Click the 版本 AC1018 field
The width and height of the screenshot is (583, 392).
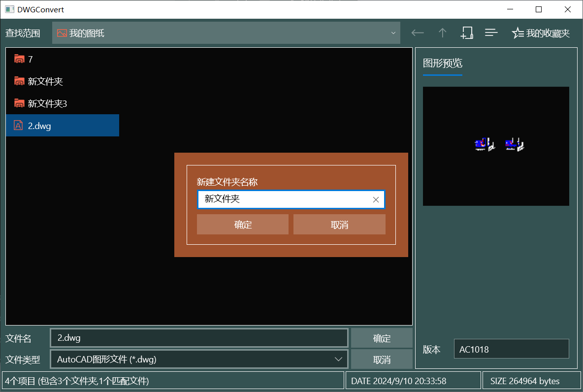(511, 349)
